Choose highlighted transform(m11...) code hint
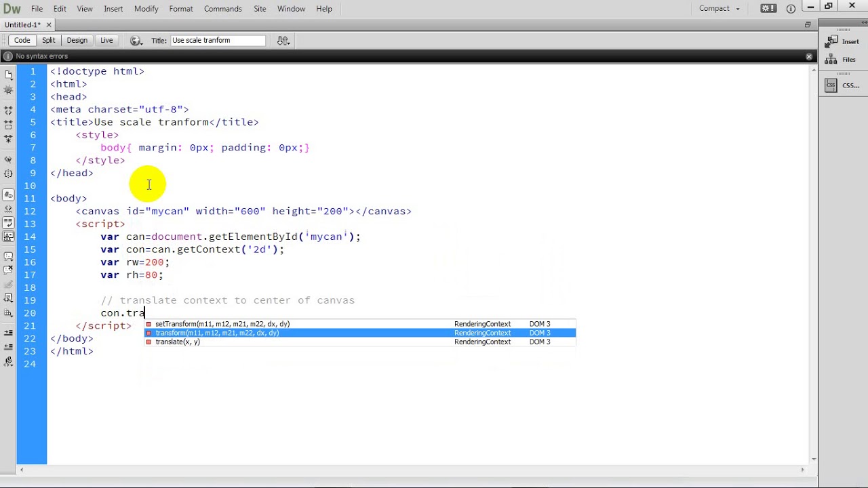 (360, 333)
